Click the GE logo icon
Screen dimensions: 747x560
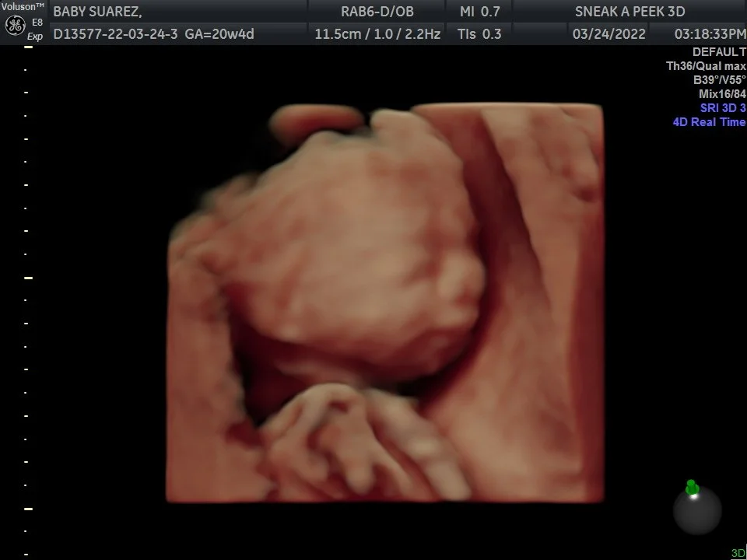click(15, 25)
